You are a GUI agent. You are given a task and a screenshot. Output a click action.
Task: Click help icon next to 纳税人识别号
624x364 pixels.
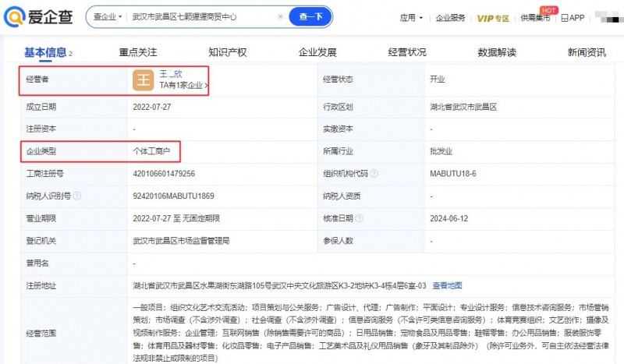tap(76, 196)
